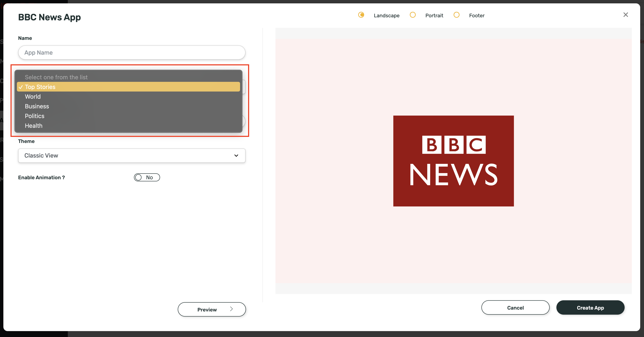Click the Preview button
The image size is (644, 337).
tap(212, 309)
